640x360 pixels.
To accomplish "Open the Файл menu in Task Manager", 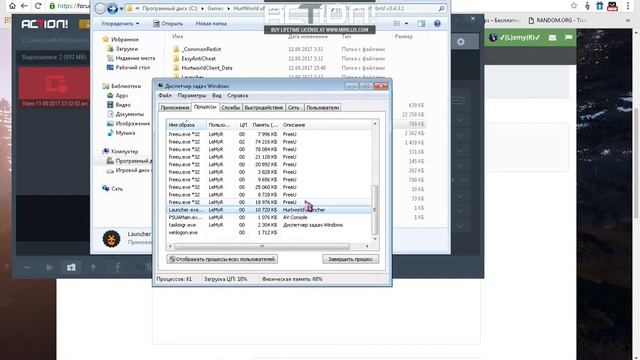I will click(x=165, y=96).
